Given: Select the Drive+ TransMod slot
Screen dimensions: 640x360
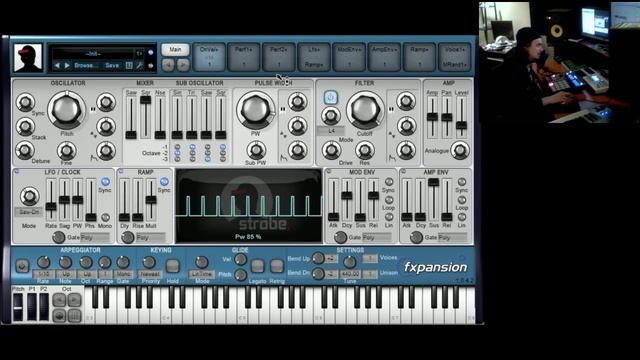Looking at the screenshot, I should pyautogui.click(x=209, y=57).
